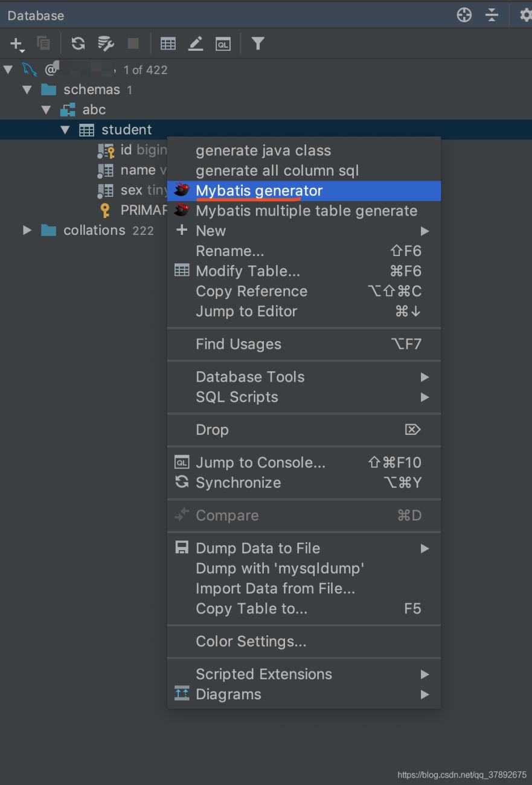
Task: Open the gear settings icon of Database panel
Action: pos(525,15)
